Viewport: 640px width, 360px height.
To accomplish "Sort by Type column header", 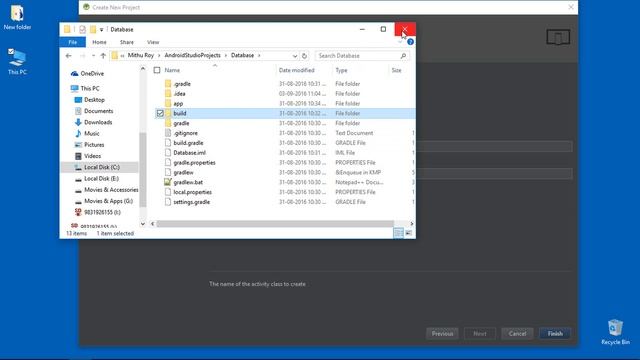I will (x=341, y=70).
